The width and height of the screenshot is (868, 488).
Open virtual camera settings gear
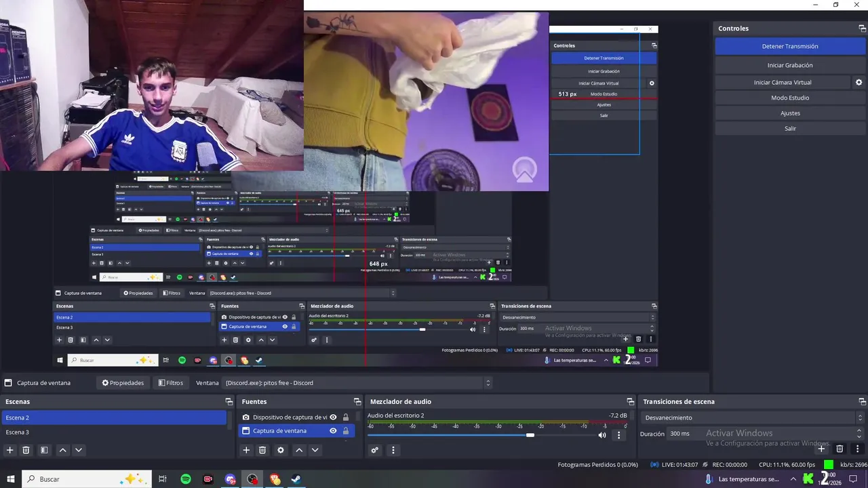click(859, 82)
